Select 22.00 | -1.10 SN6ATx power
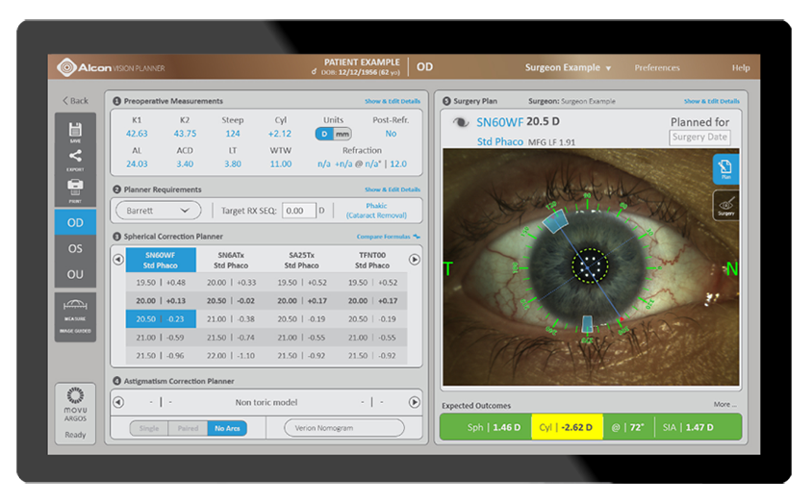Viewport: 812px width, 504px height. (x=231, y=356)
